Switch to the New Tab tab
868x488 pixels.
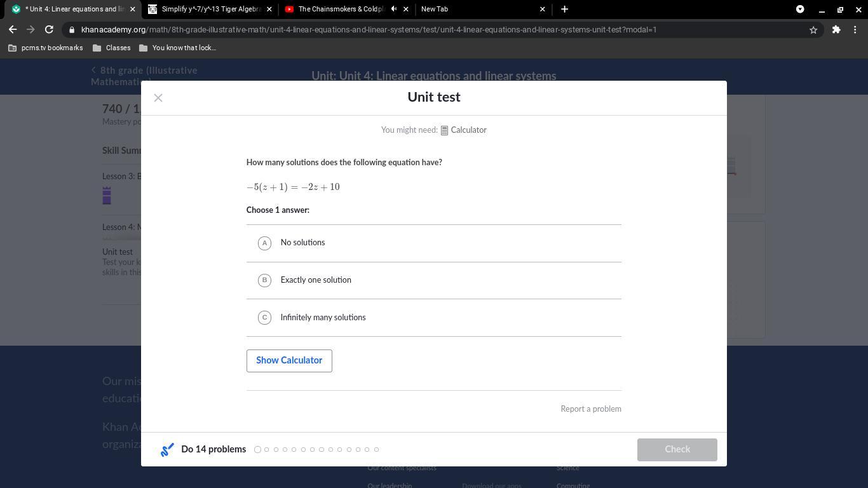click(x=483, y=9)
